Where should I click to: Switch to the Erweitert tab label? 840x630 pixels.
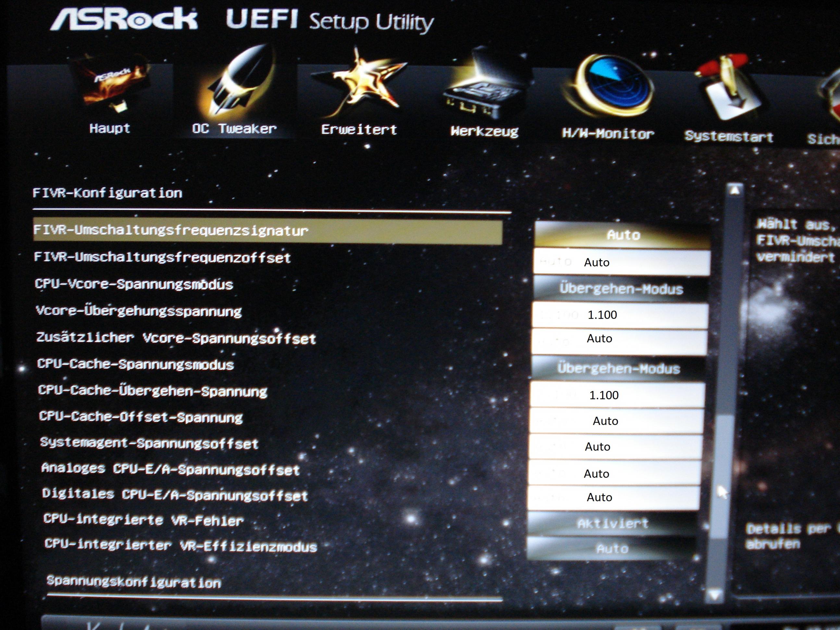pyautogui.click(x=359, y=130)
